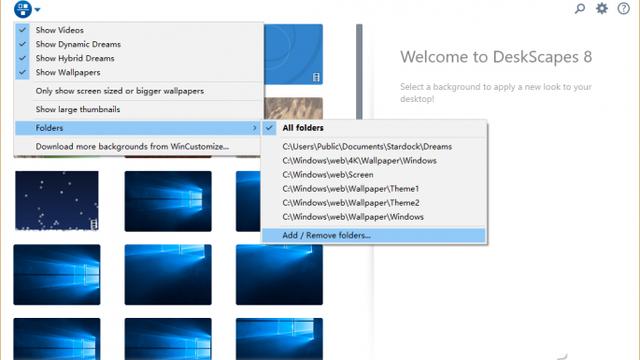Screen dimensions: 640x360
Task: Toggle the Show Wallpapers option
Action: [x=138, y=72]
